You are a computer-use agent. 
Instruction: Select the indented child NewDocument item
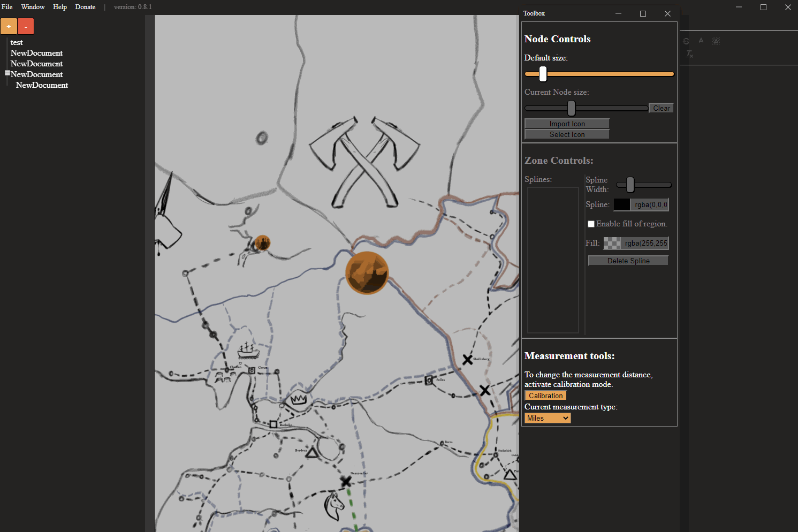click(x=42, y=85)
